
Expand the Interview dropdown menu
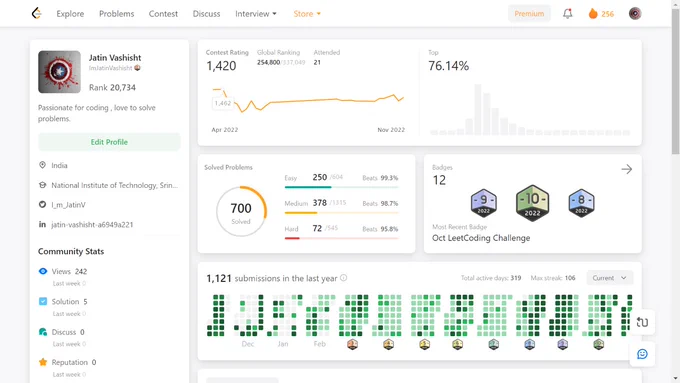[255, 14]
